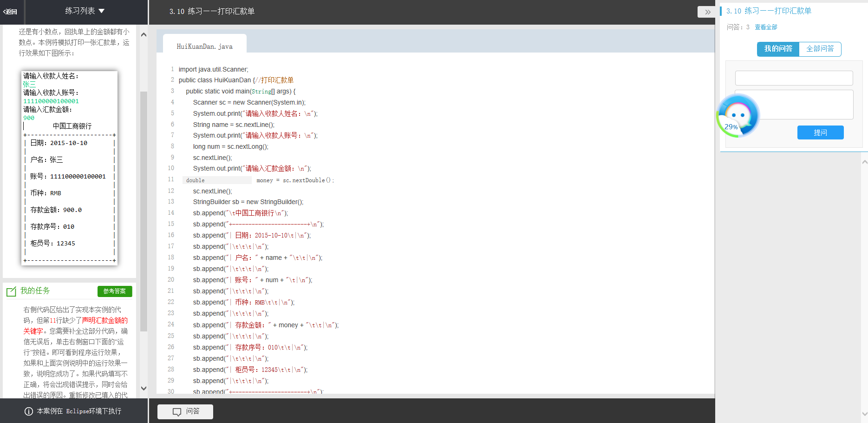Click the right panel 3.10 练习 title
The image size is (868, 423).
coord(769,11)
